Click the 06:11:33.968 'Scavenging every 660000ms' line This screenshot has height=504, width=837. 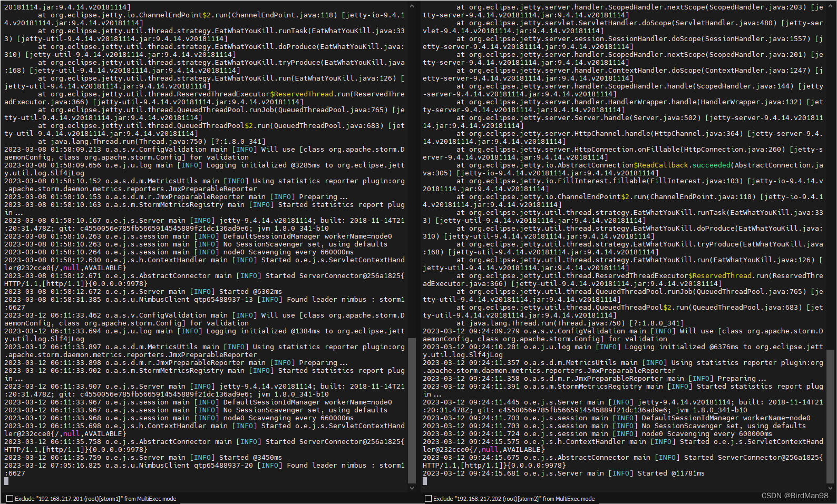click(x=179, y=418)
